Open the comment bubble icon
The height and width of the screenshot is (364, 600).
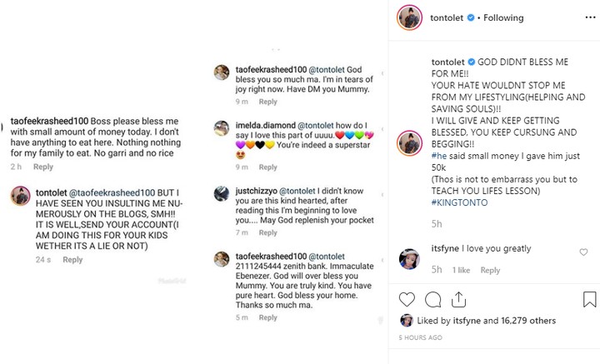[x=433, y=299]
